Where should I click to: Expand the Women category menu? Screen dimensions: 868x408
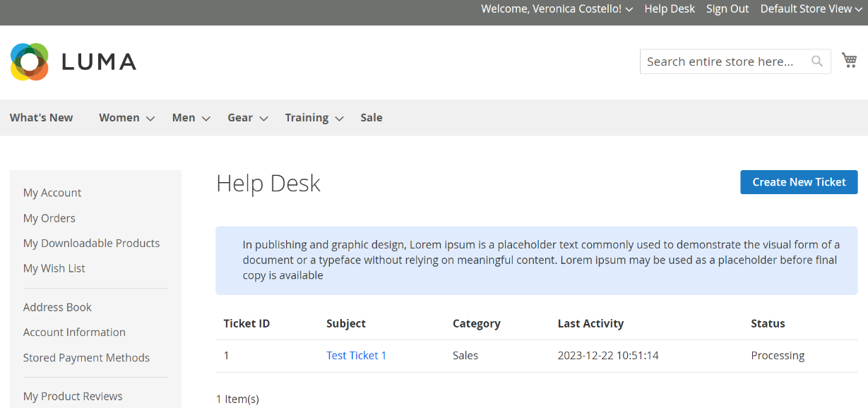point(119,117)
